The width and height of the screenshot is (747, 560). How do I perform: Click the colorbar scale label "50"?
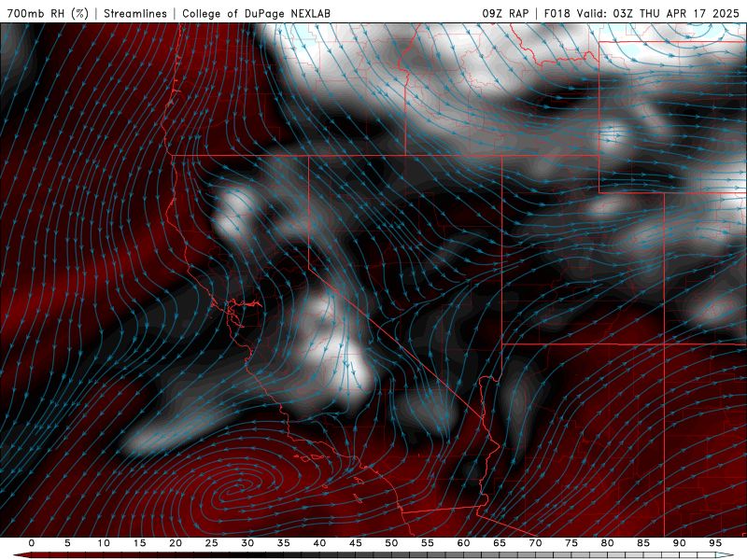coord(391,543)
